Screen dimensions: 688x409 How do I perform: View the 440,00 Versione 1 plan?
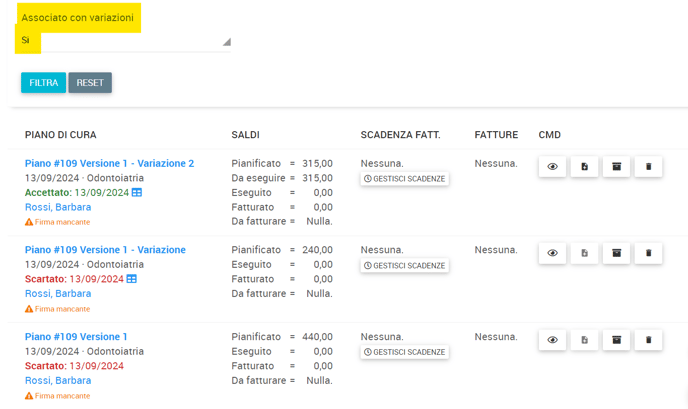point(552,340)
